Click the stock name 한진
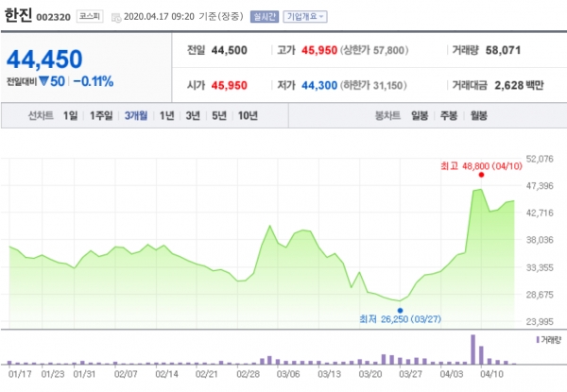The image size is (567, 392). 18,16
